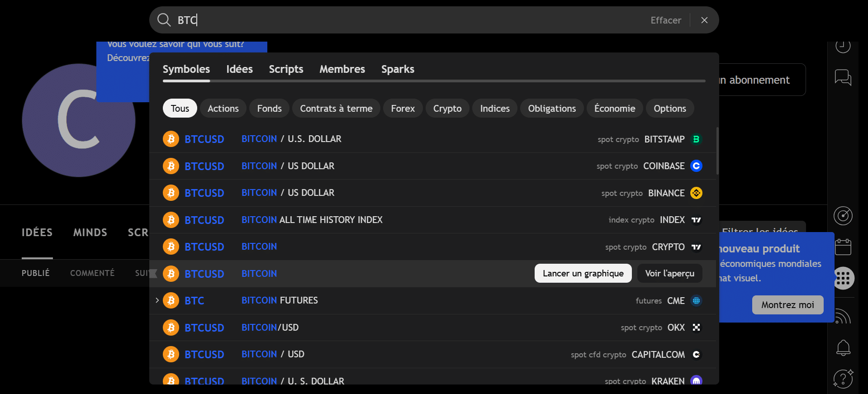Switch to the Idées tab
The image size is (868, 394).
(239, 69)
